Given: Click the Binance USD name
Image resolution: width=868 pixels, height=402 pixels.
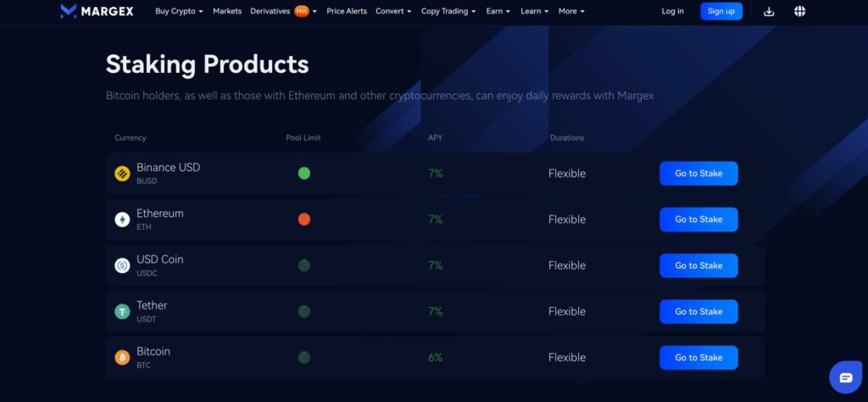Looking at the screenshot, I should pyautogui.click(x=169, y=167).
